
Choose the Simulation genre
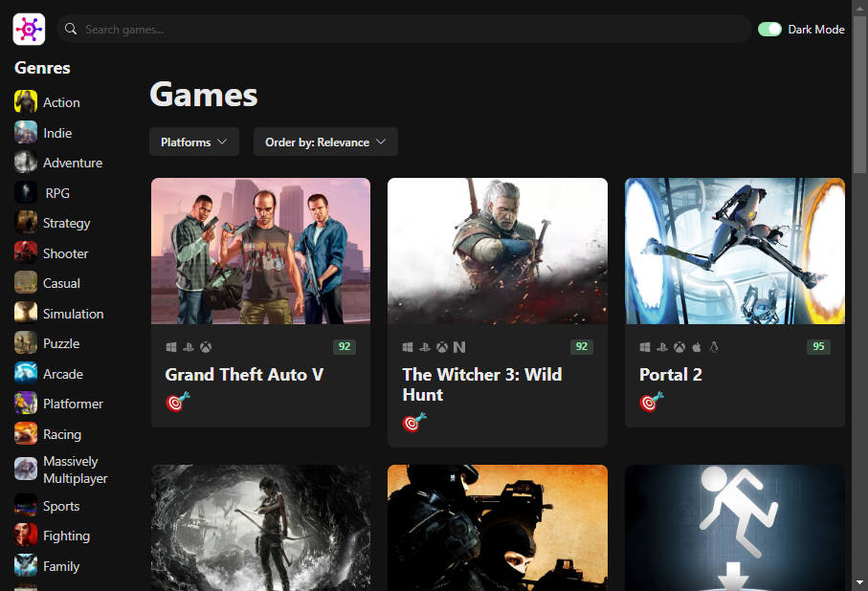[73, 314]
